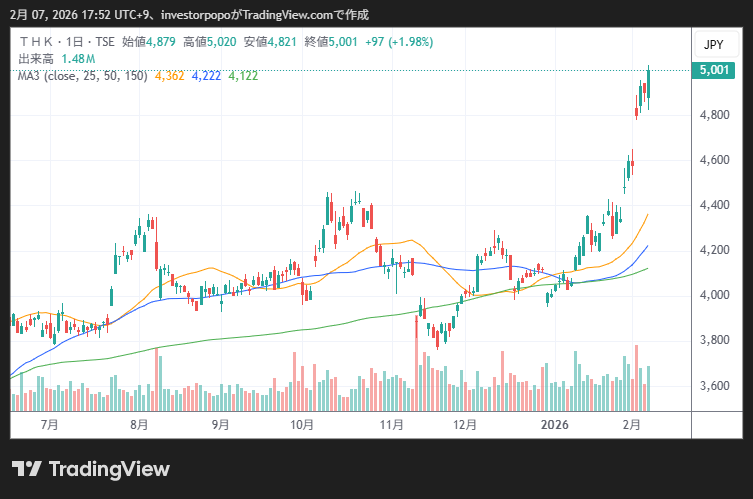Select the 10月 label on time axis

click(301, 424)
